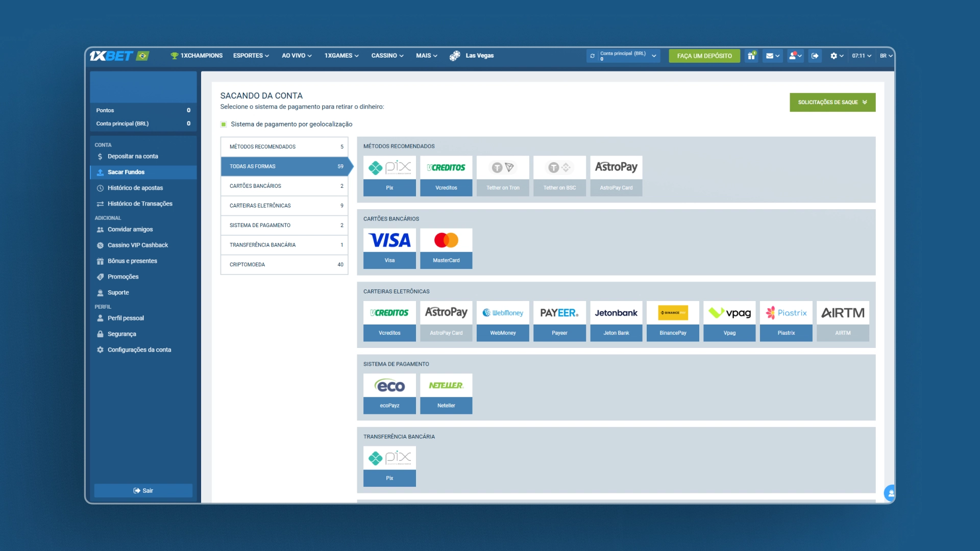Open the settings gear dropdown
The width and height of the screenshot is (980, 551).
(837, 56)
